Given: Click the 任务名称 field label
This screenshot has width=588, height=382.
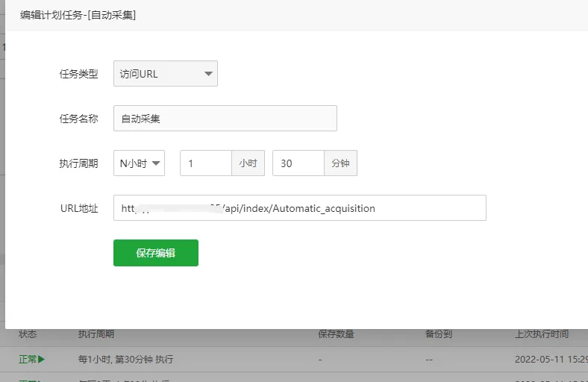Looking at the screenshot, I should tap(79, 119).
